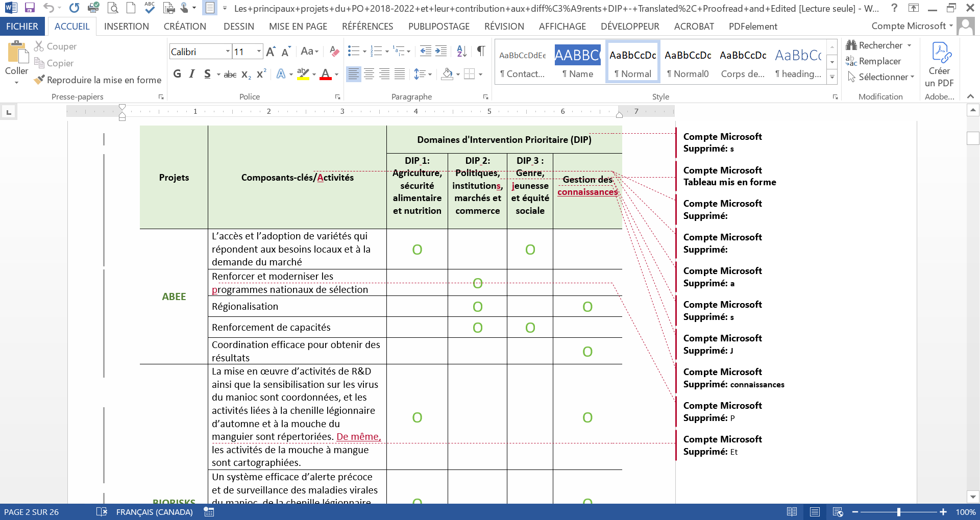Screen dimensions: 980x520
Task: Select the Name style
Action: point(578,62)
